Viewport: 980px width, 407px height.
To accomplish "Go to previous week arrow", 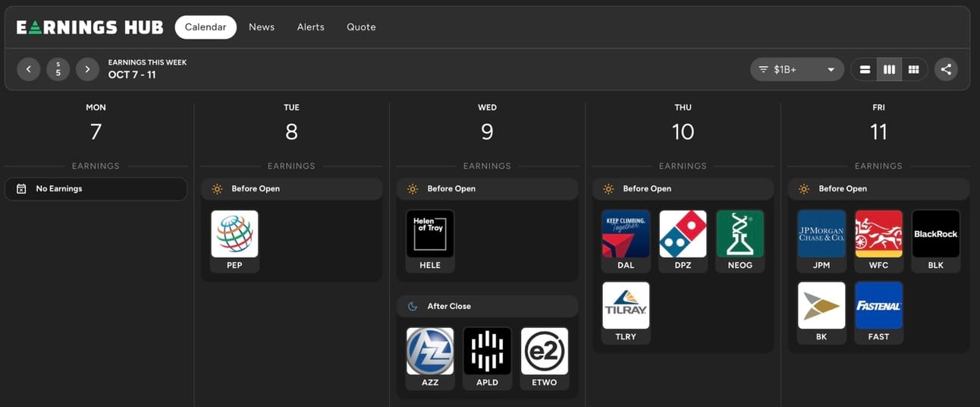I will 29,69.
